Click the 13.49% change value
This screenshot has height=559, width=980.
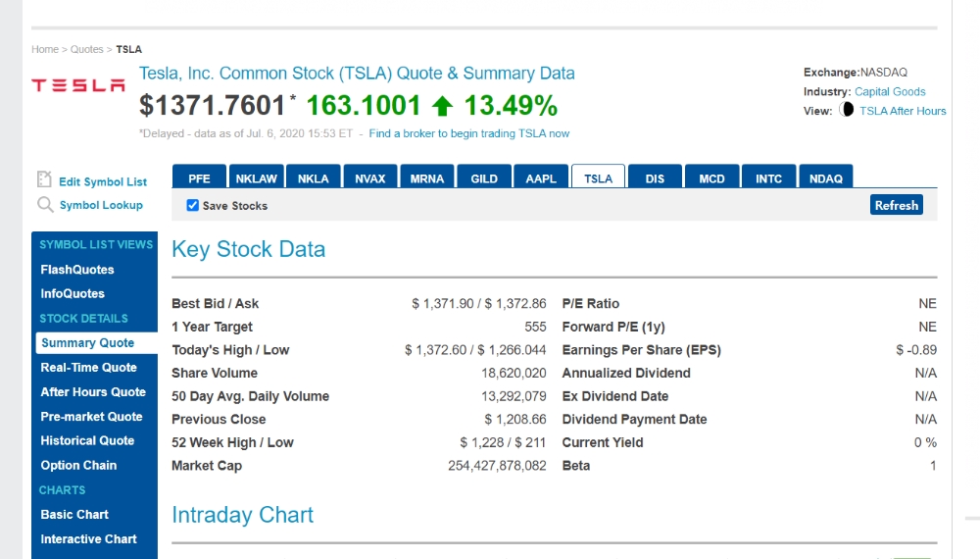511,105
